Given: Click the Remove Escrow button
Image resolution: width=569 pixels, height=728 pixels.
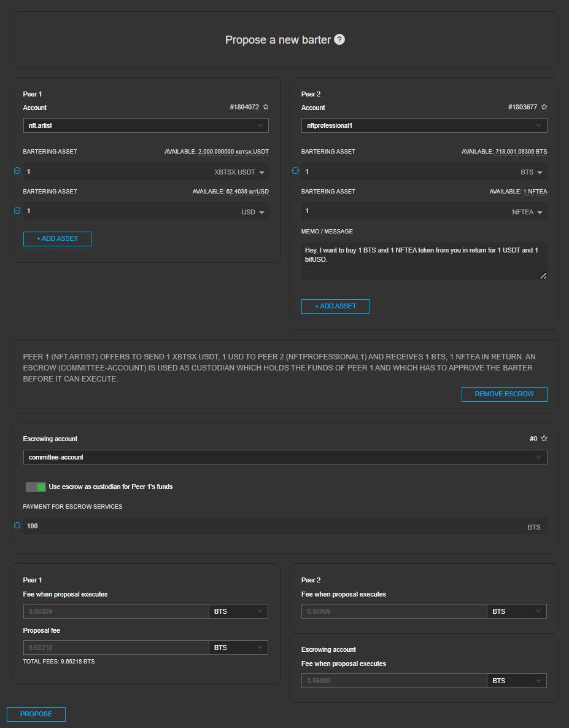Looking at the screenshot, I should click(x=505, y=394).
